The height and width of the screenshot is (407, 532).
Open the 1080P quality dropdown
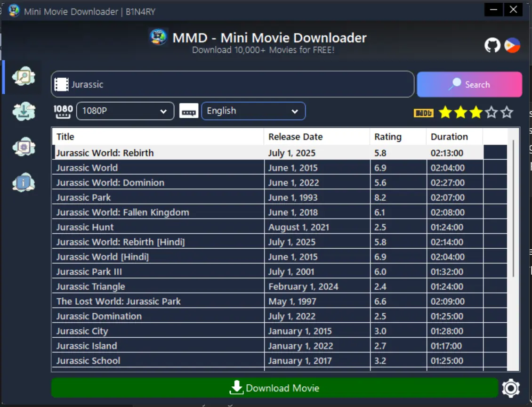pos(125,111)
